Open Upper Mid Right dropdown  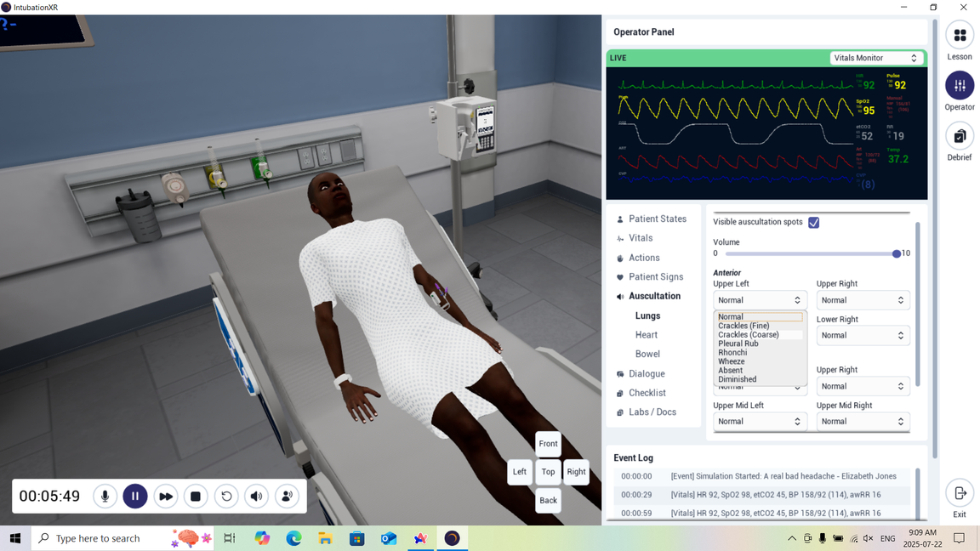coord(863,422)
